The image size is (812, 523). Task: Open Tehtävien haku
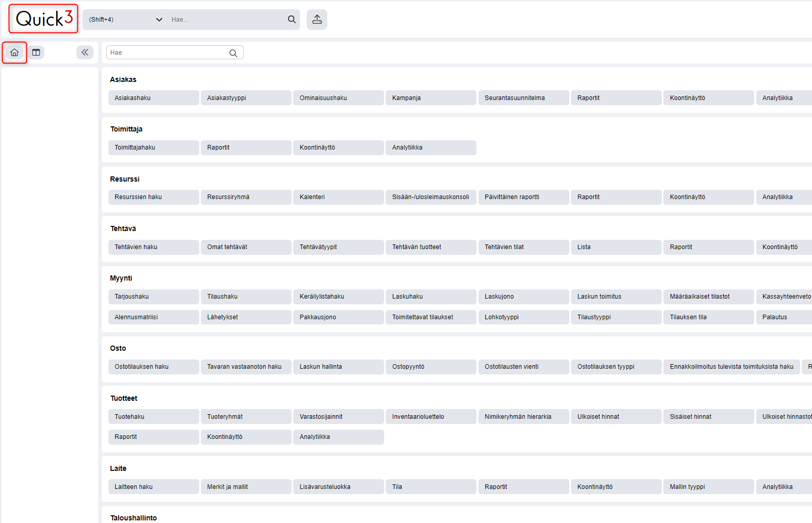pos(154,247)
